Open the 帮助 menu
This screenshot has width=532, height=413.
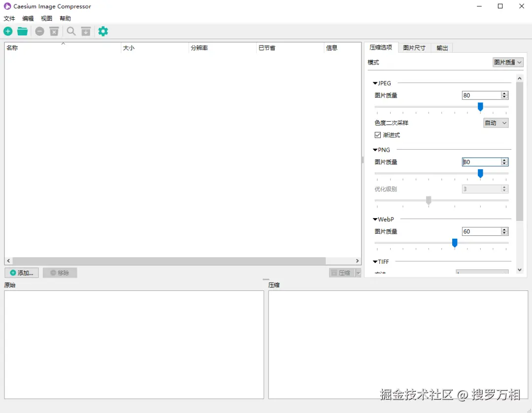[x=65, y=18]
